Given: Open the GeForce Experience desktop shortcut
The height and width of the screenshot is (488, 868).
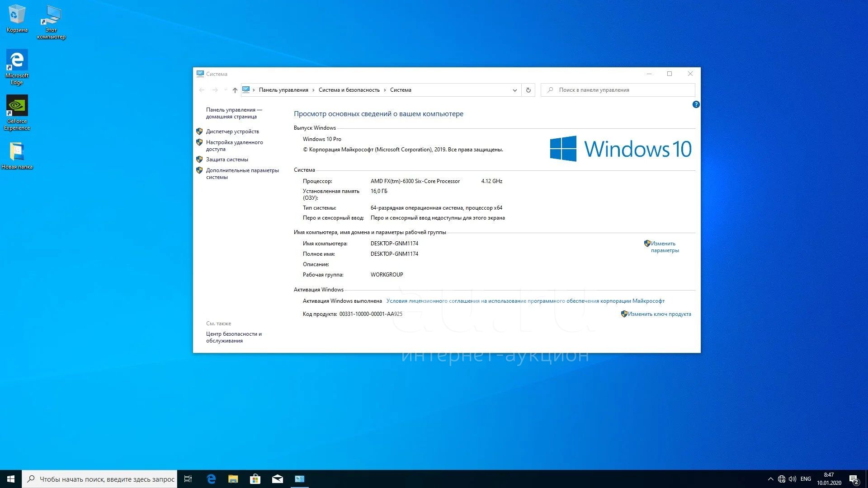Looking at the screenshot, I should pyautogui.click(x=17, y=113).
